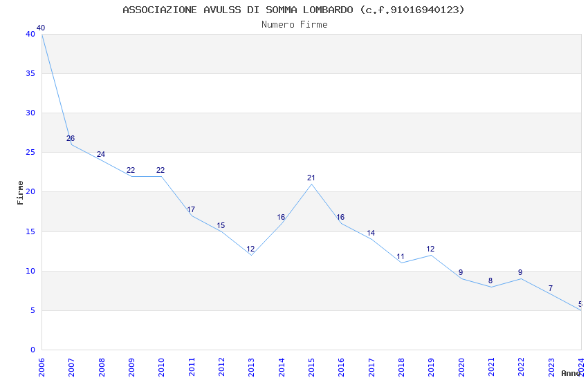Select the 2023 year label on the x-axis
This screenshot has height=380, width=588.
pyautogui.click(x=551, y=368)
